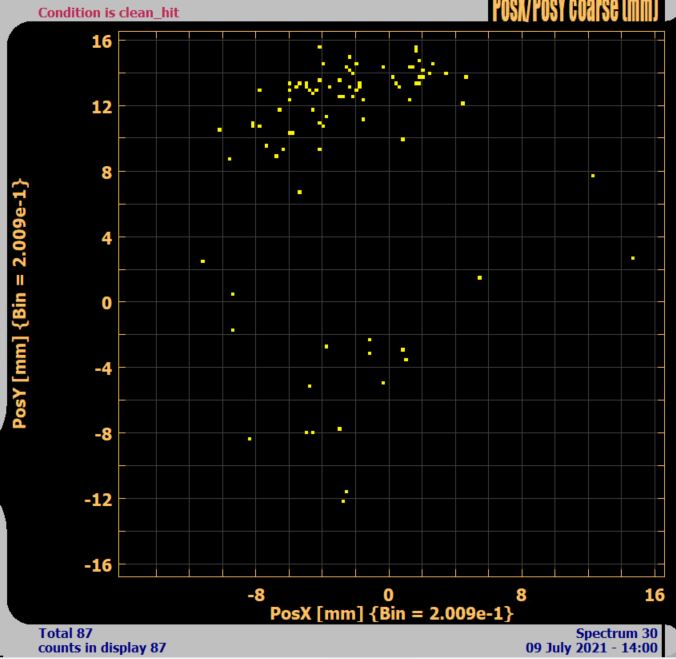Click the Y-axis tick label -4
The height and width of the screenshot is (659, 676).
click(x=103, y=369)
